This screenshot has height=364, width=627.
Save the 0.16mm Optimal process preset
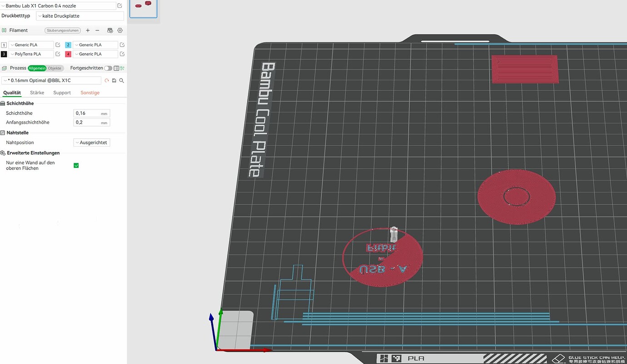[114, 80]
